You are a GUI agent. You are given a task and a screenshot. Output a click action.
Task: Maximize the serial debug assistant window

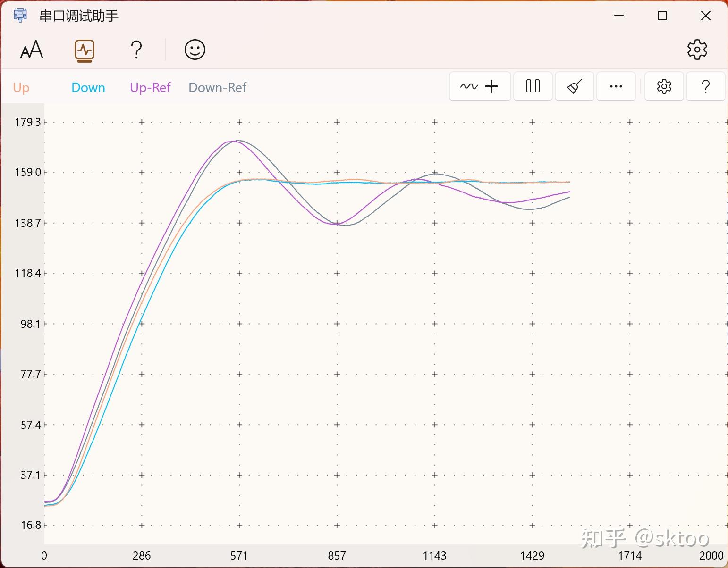tap(662, 16)
